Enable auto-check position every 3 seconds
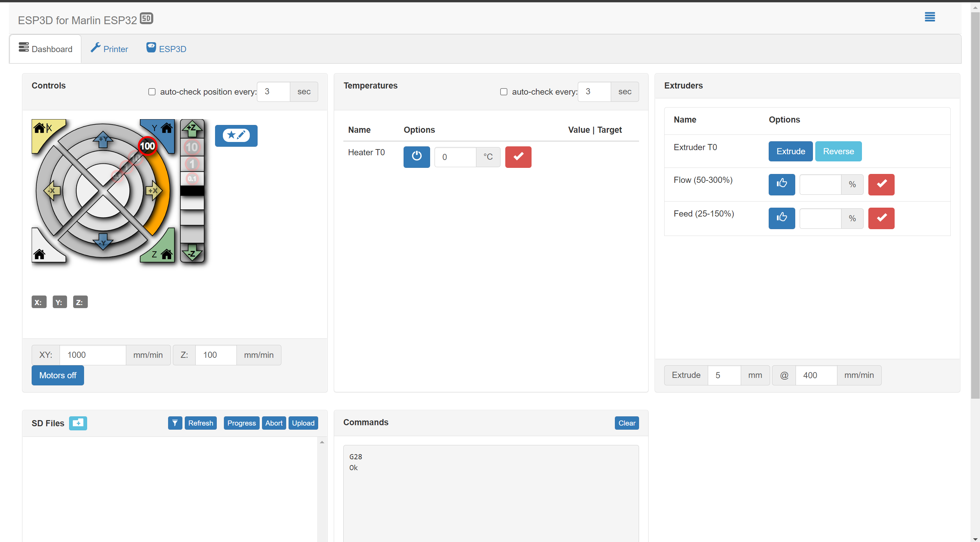The image size is (980, 542). pos(152,92)
